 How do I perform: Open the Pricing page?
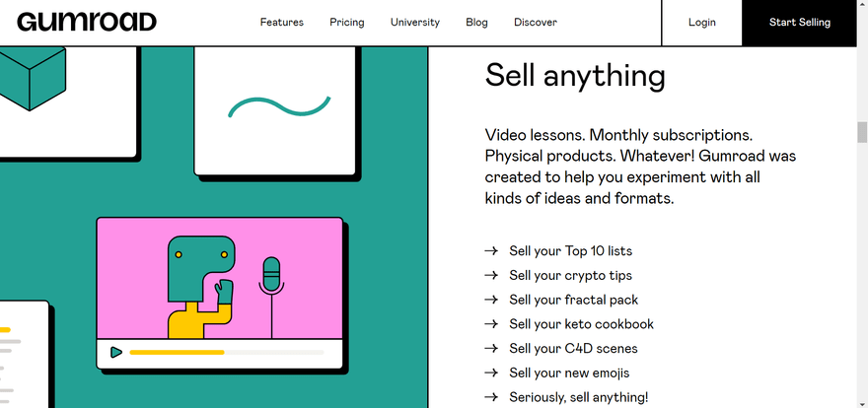pos(347,22)
